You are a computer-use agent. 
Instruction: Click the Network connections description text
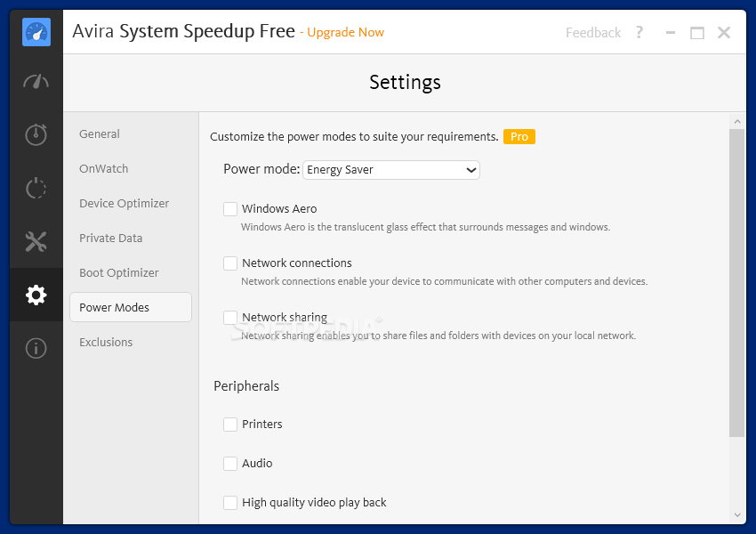[445, 281]
